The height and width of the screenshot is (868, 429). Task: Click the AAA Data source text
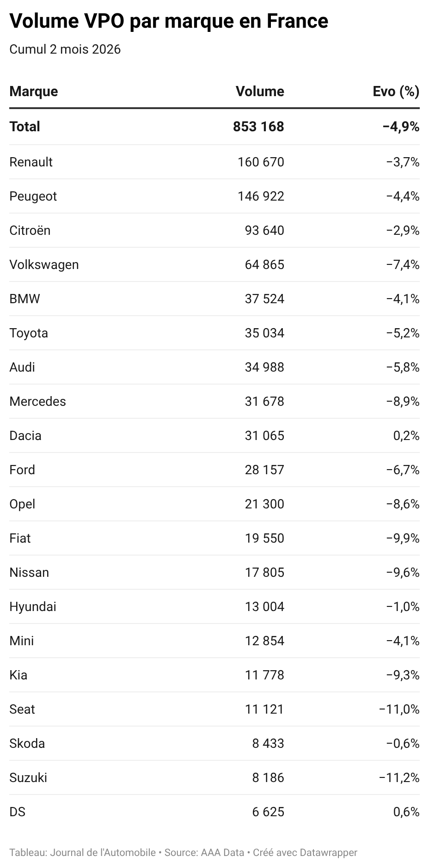coord(222,852)
